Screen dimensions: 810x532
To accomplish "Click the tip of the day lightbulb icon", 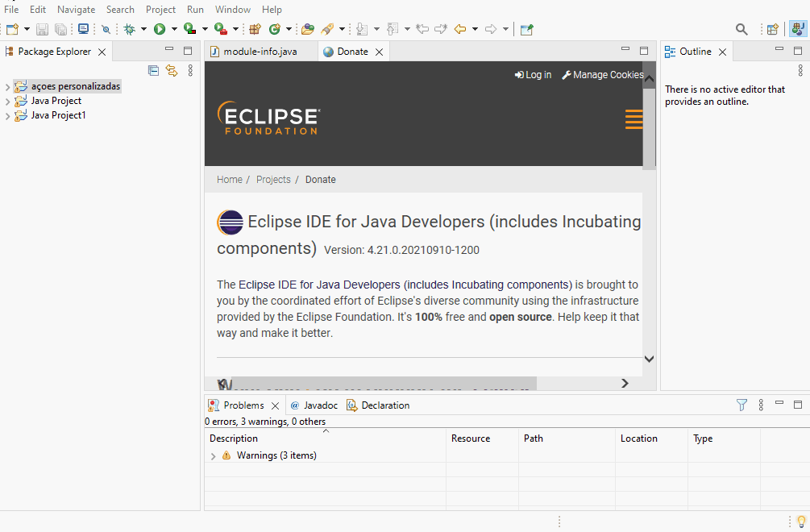I will click(x=801, y=522).
